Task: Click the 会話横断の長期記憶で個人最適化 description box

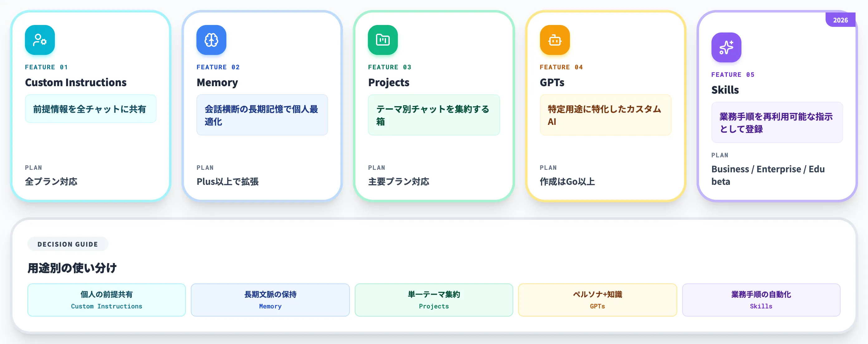Action: click(x=262, y=115)
